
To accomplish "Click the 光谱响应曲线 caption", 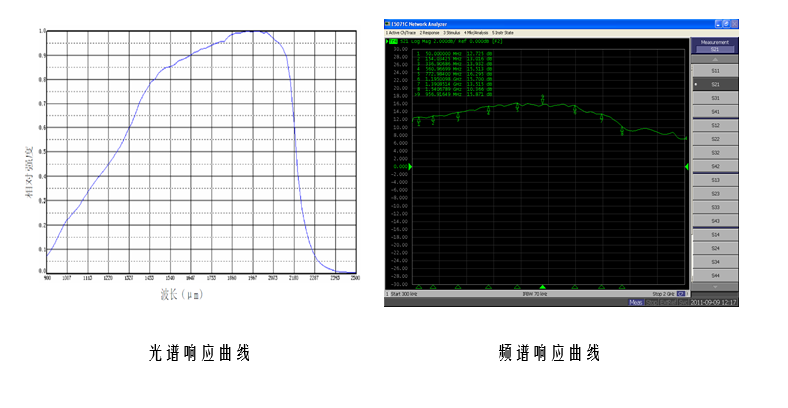I will (x=200, y=353).
